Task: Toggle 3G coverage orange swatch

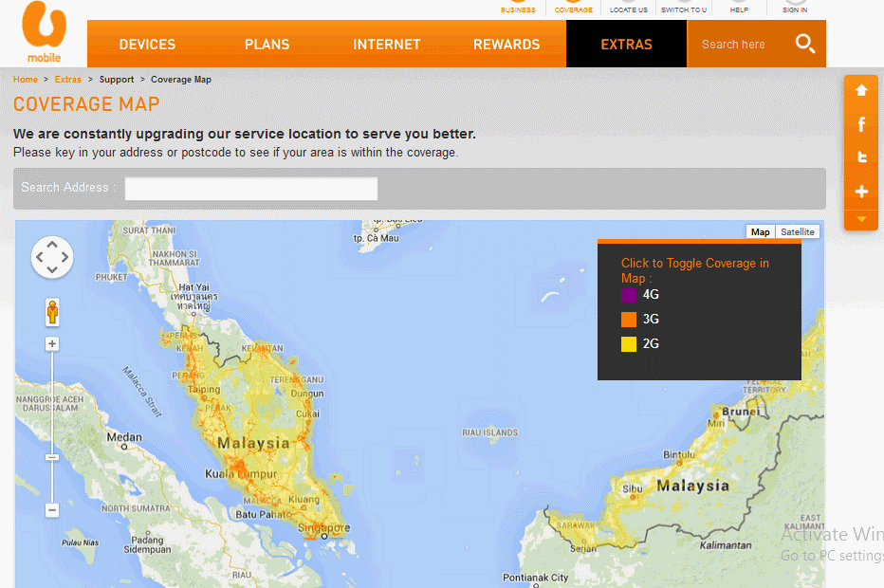Action: pyautogui.click(x=629, y=320)
